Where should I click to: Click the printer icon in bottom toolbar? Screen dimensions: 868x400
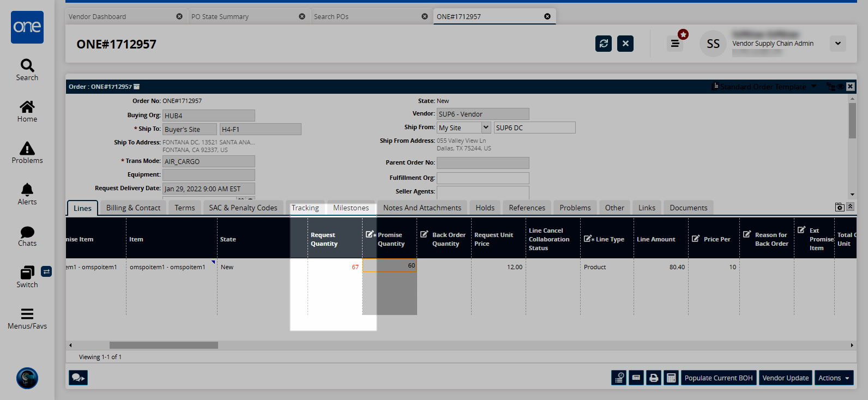click(654, 378)
